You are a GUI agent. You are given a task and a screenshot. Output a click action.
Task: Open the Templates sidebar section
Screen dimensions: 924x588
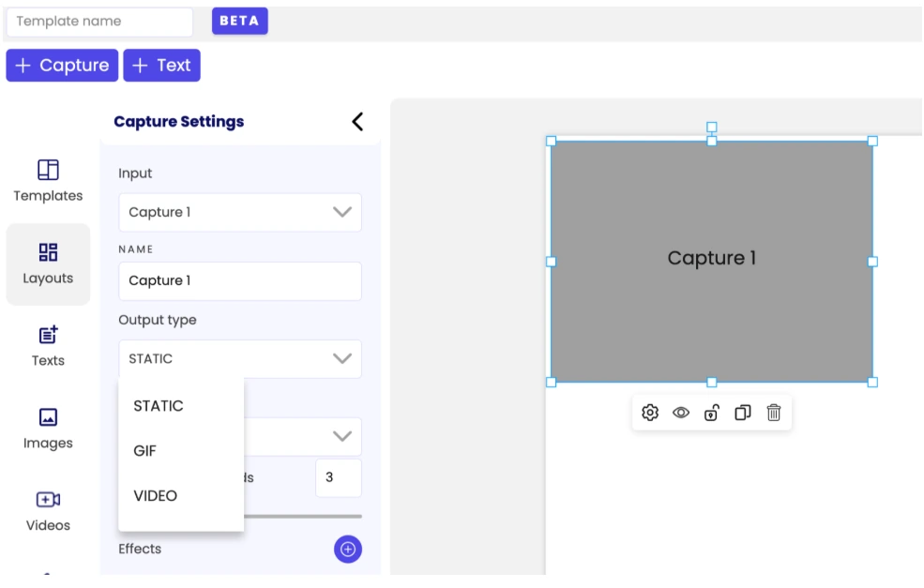tap(49, 181)
